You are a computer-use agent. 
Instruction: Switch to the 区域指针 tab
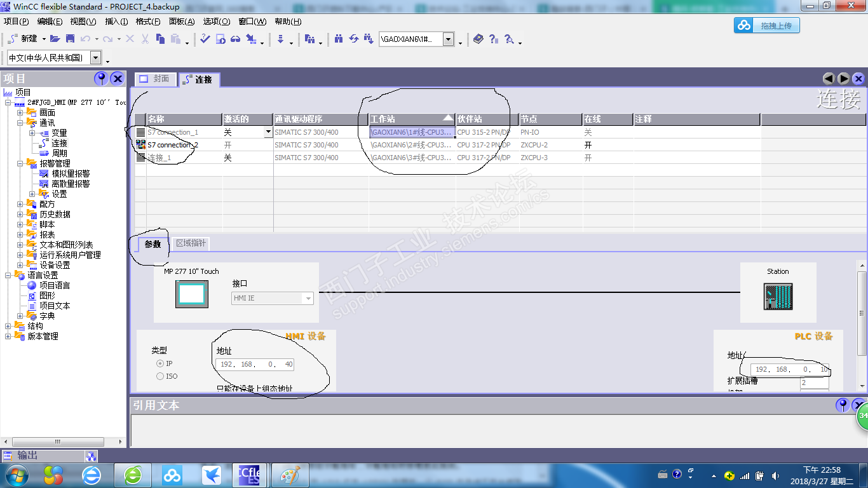tap(191, 243)
